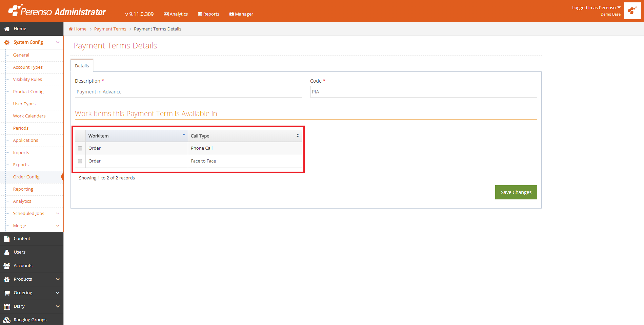Image resolution: width=644 pixels, height=325 pixels.
Task: Click the Perenso avatar icon at top right
Action: [632, 11]
